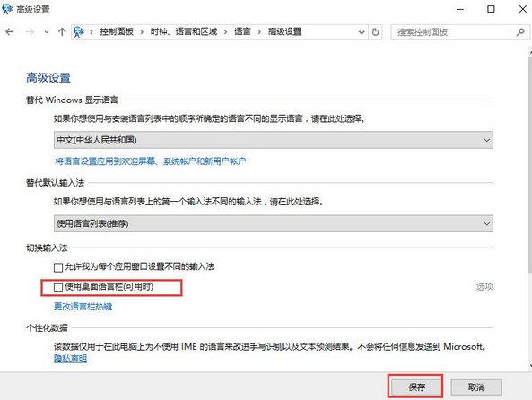Screen dimensions: 532x400
Task: Minimize the 高级设置 window
Action: point(460,9)
